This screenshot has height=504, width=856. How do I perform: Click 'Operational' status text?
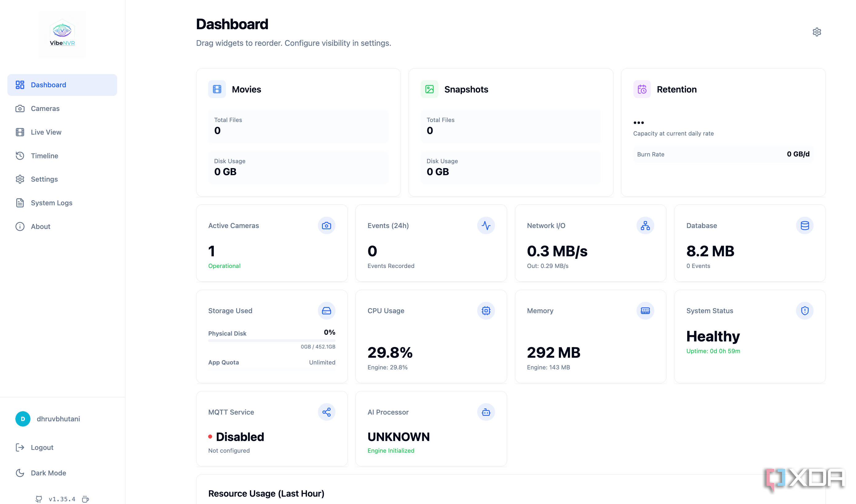224,266
